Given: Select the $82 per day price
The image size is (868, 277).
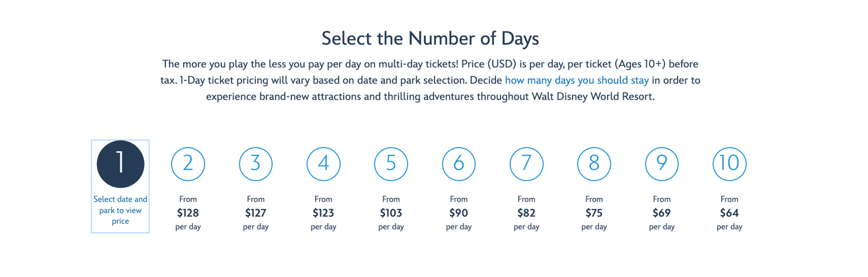Looking at the screenshot, I should click(x=526, y=213).
